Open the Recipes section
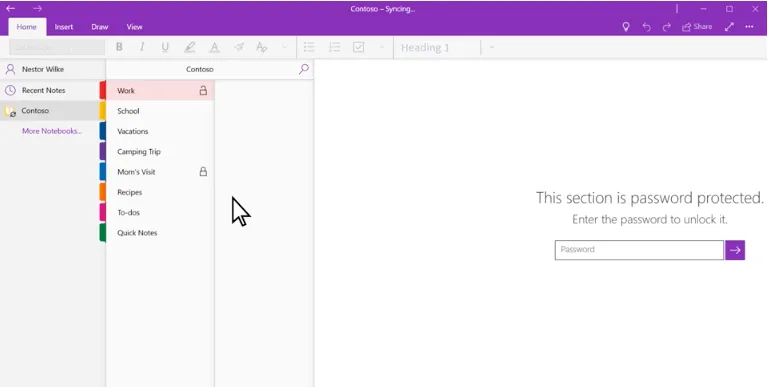 pos(160,192)
